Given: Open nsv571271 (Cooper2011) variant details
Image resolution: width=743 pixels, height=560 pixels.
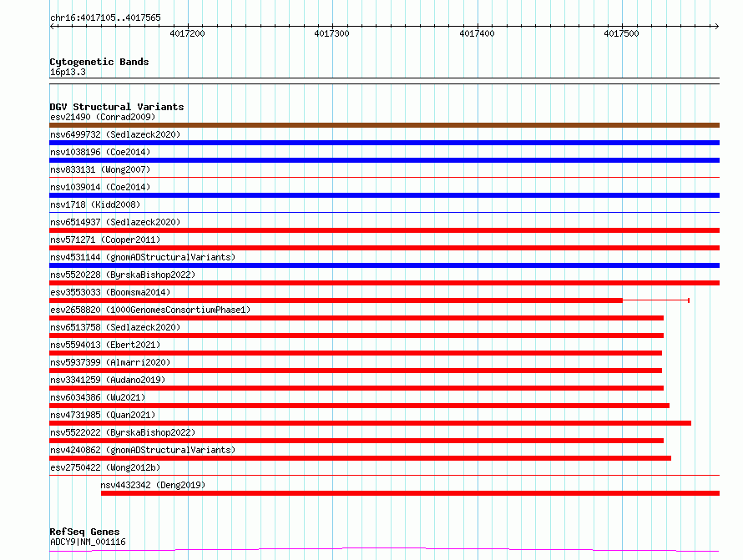Looking at the screenshot, I should 106,240.
